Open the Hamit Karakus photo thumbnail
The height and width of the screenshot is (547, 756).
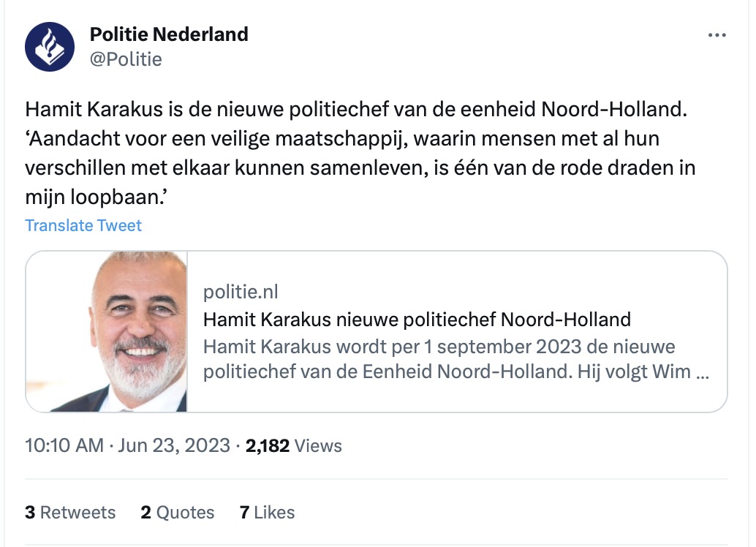pyautogui.click(x=107, y=331)
